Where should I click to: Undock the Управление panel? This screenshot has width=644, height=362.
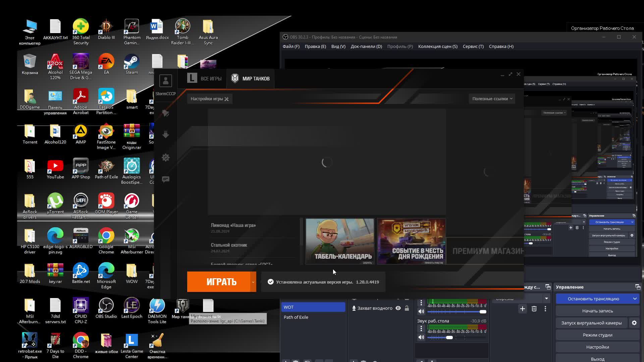(638, 287)
